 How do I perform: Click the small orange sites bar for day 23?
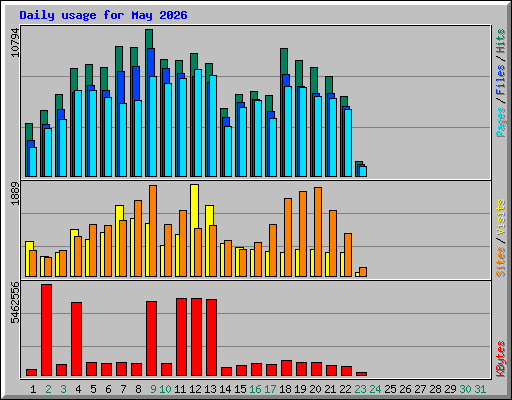[x=363, y=272]
